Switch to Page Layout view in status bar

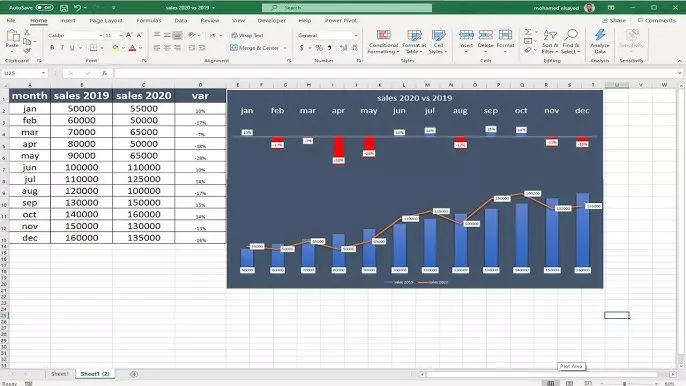[x=570, y=383]
